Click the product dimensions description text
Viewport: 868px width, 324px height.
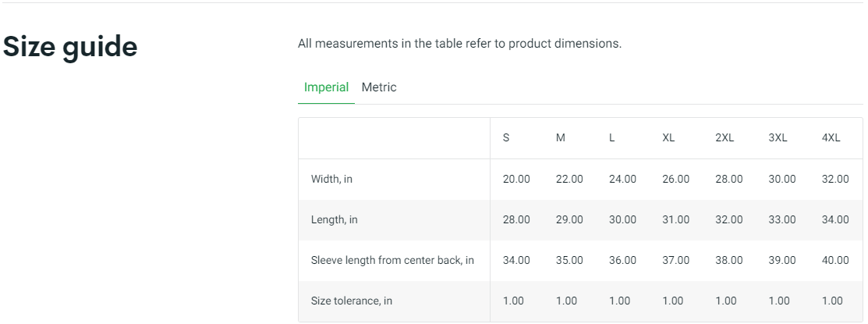pos(459,44)
